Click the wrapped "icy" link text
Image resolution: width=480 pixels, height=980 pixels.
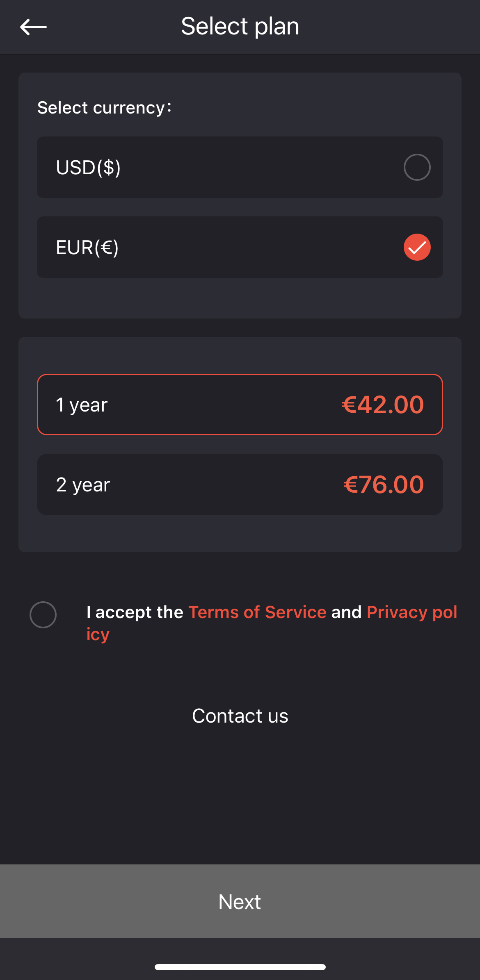[x=98, y=634]
